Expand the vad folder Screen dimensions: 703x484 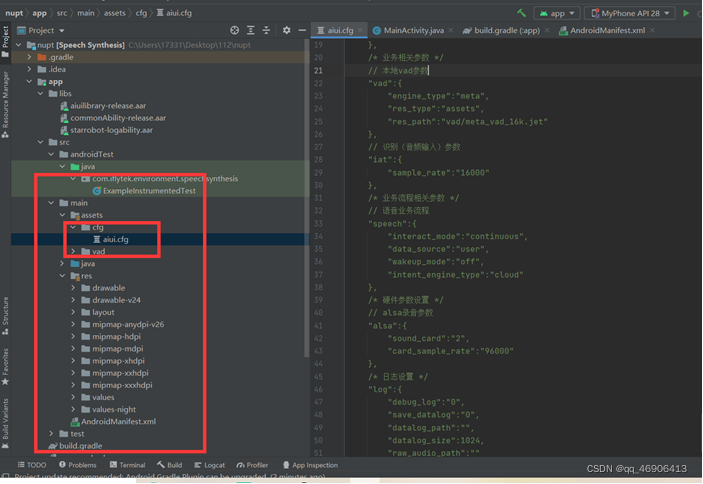[73, 251]
